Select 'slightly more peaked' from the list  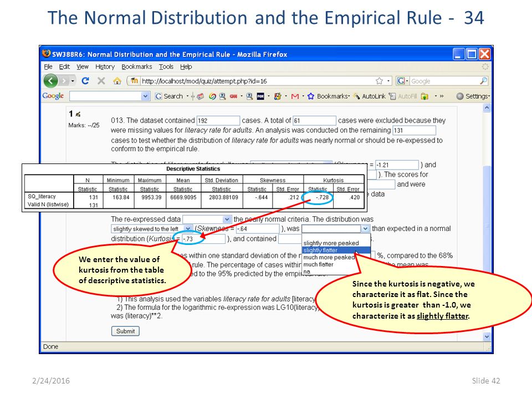tap(331, 243)
